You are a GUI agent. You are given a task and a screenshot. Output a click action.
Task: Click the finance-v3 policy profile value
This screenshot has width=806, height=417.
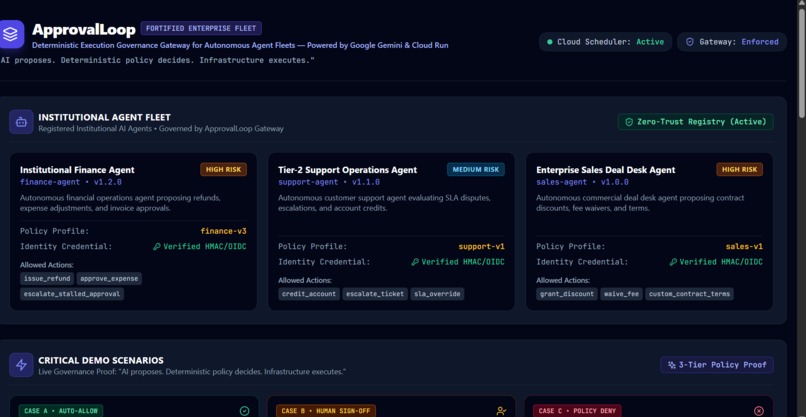coord(224,231)
